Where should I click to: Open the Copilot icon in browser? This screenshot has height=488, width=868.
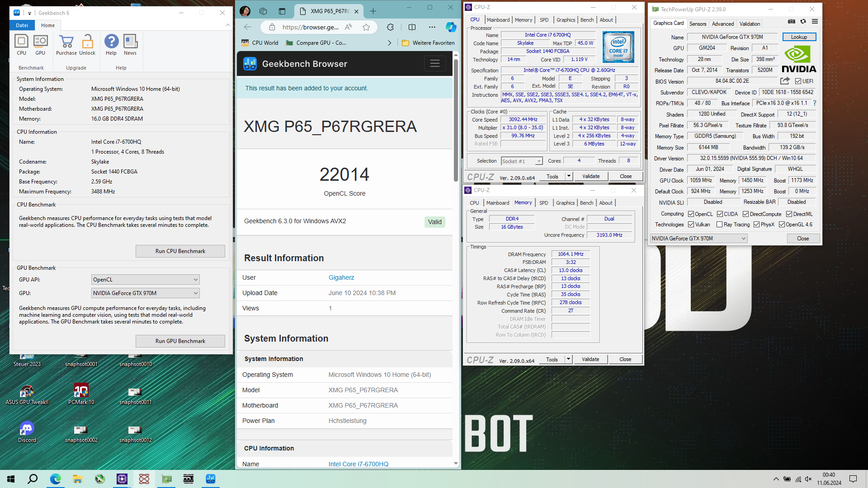click(x=451, y=27)
